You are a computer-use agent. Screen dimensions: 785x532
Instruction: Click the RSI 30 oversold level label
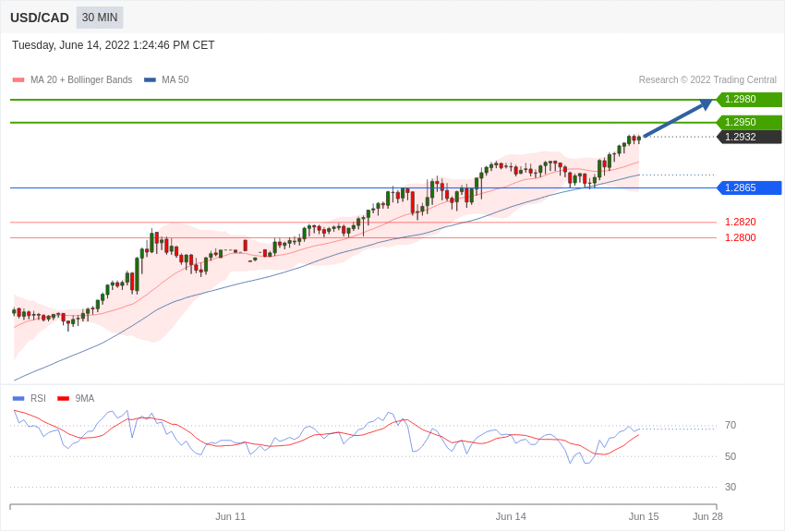coord(731,487)
